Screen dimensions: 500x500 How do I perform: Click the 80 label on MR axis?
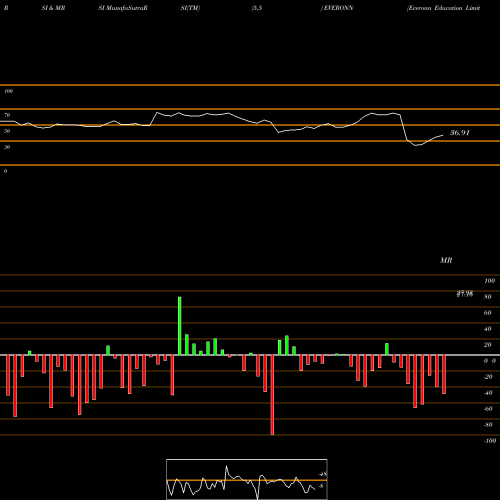[488, 297]
